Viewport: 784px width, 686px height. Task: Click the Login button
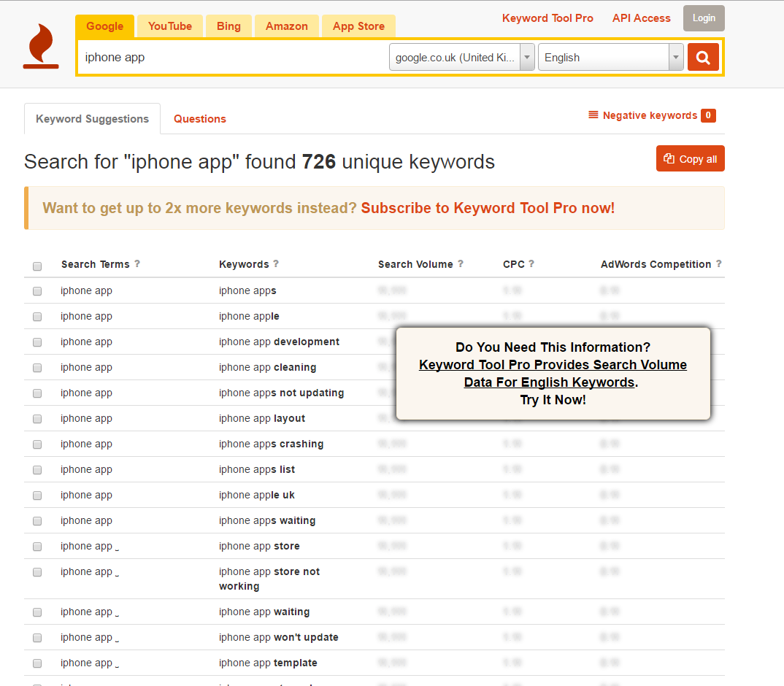(704, 18)
